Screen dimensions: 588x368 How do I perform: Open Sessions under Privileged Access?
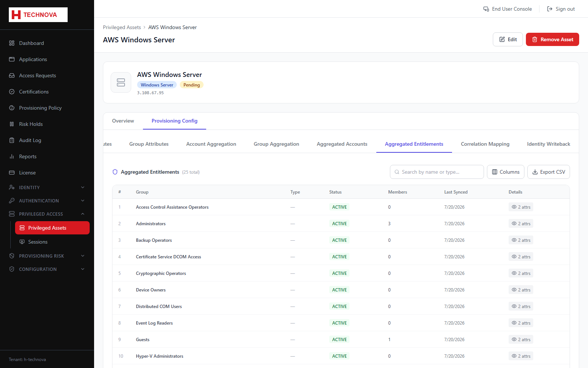point(52,242)
